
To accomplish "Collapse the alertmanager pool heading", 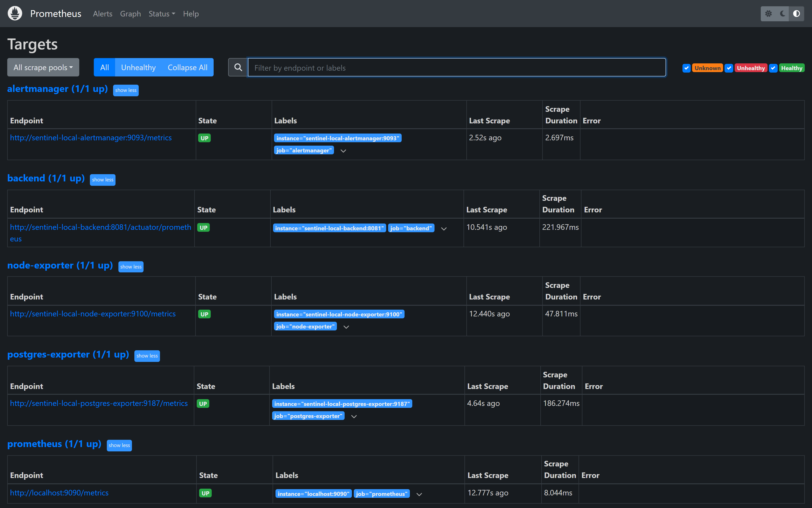I will point(57,89).
